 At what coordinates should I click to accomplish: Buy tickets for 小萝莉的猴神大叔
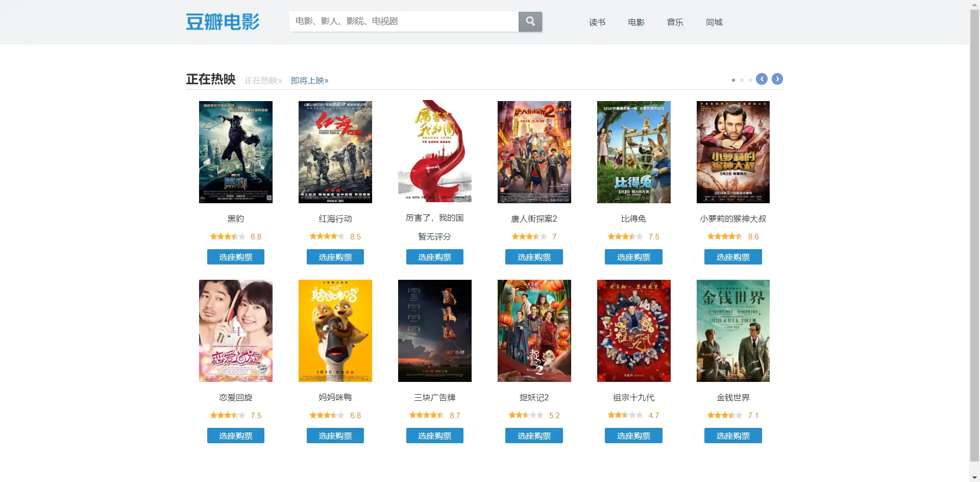(x=733, y=257)
